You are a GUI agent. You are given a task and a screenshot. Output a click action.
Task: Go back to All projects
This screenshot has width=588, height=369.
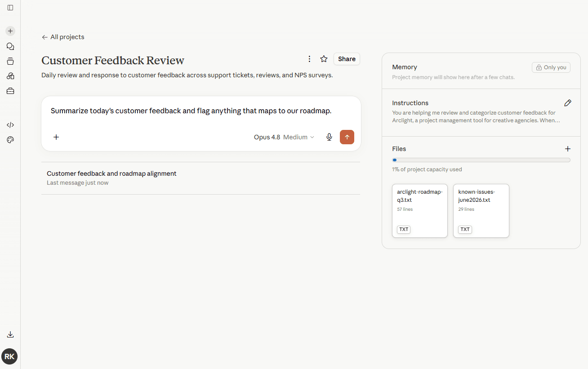(63, 37)
